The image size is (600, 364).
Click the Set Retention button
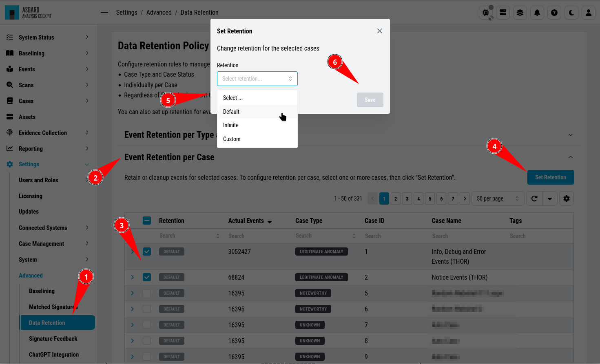point(551,177)
